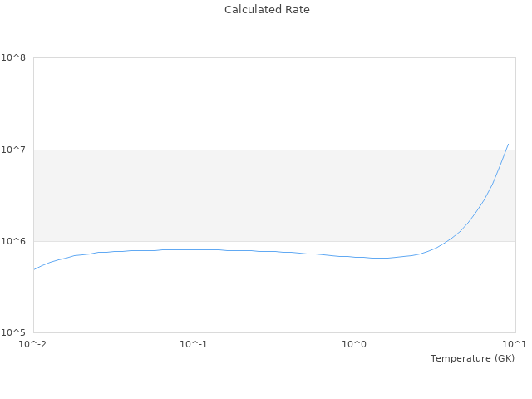532x399 pixels.
Task: Select the 10^-2 x-axis tick label
Action: 33,344
